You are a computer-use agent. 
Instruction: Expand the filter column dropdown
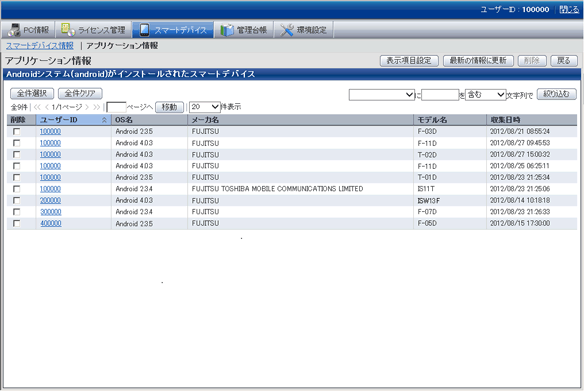(x=382, y=95)
